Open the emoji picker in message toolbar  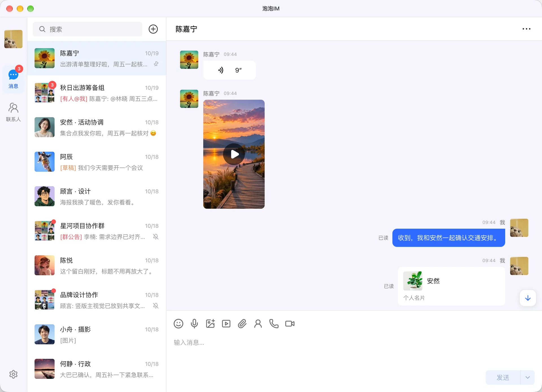[178, 323]
